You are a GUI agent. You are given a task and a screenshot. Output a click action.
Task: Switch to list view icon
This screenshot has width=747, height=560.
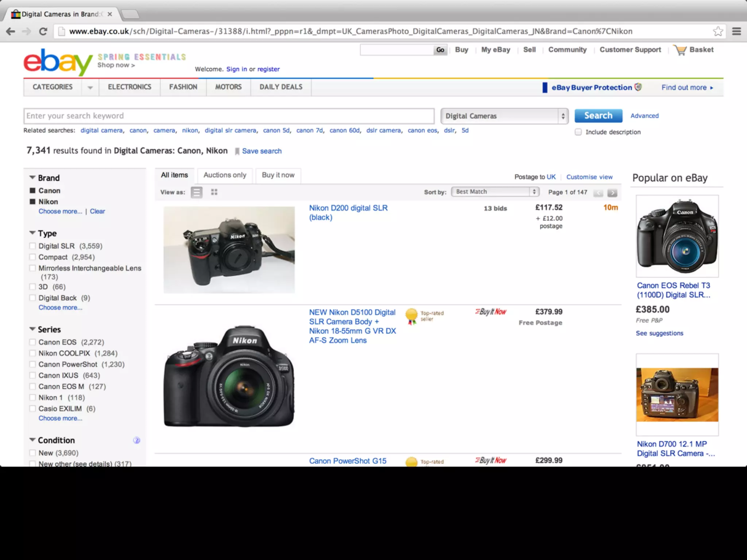(x=197, y=192)
